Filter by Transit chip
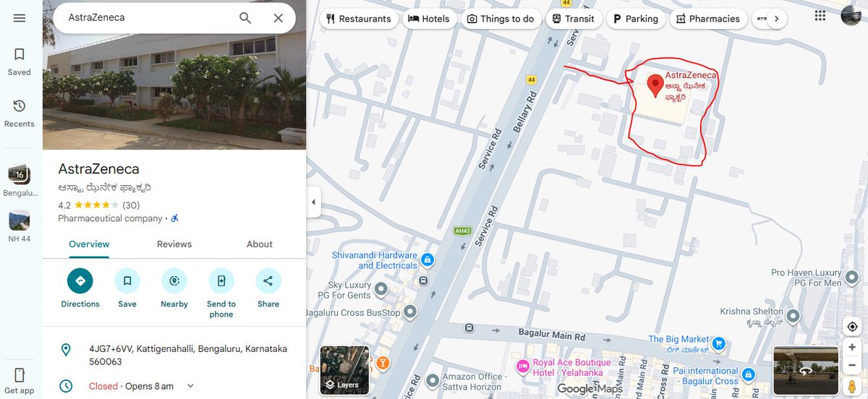 tap(574, 19)
